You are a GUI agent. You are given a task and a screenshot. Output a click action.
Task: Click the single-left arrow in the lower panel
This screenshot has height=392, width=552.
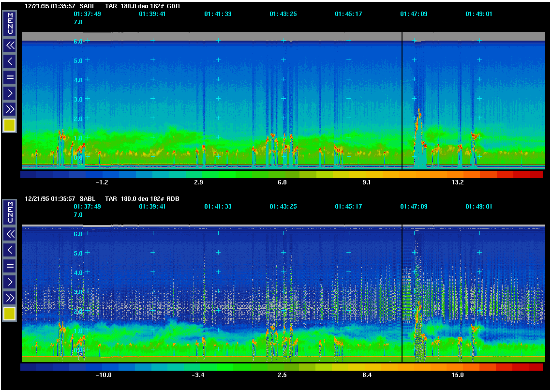pyautogui.click(x=10, y=250)
